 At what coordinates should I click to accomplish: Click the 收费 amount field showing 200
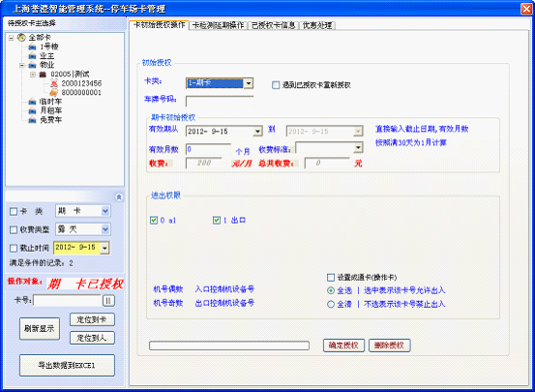pyautogui.click(x=204, y=163)
